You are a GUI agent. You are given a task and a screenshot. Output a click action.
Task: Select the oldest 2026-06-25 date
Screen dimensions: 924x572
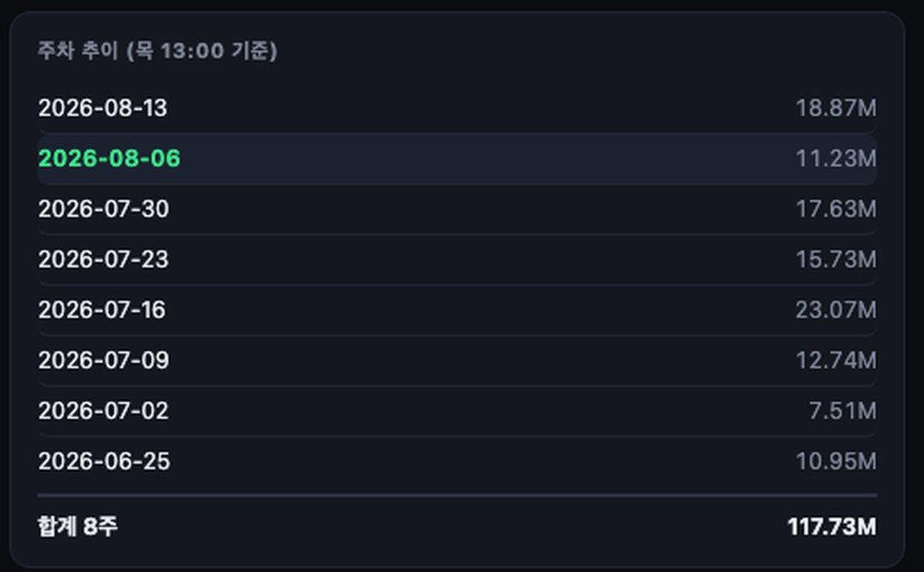104,462
